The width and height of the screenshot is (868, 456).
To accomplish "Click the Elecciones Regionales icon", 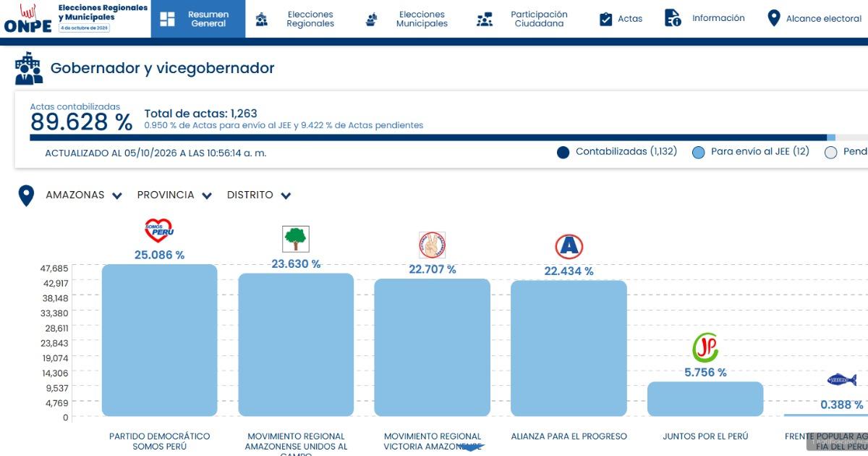I will 262,20.
